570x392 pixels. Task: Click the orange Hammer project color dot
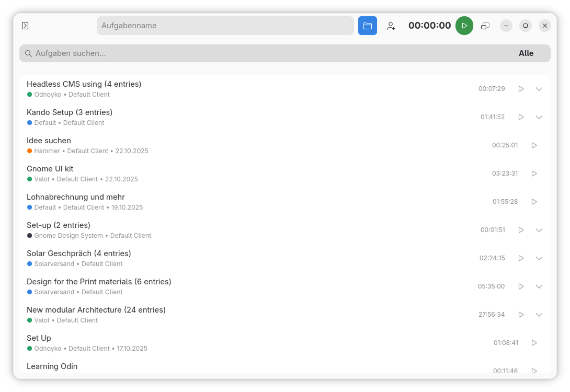pyautogui.click(x=30, y=151)
